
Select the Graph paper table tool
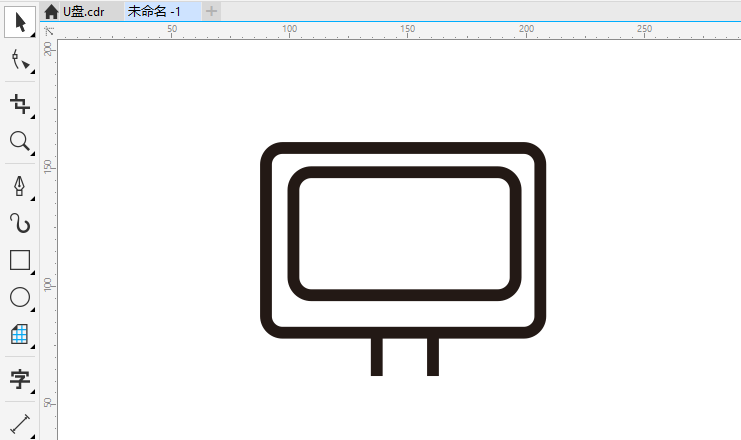click(20, 334)
